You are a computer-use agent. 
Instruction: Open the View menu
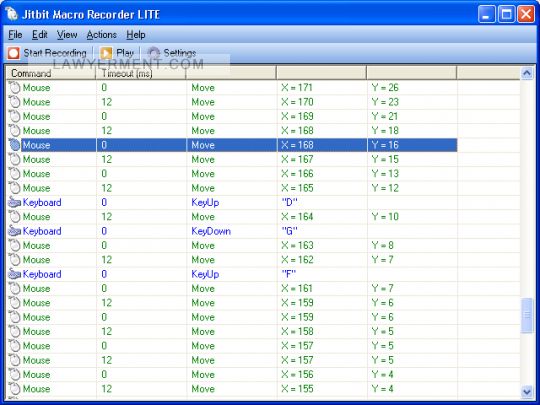67,35
